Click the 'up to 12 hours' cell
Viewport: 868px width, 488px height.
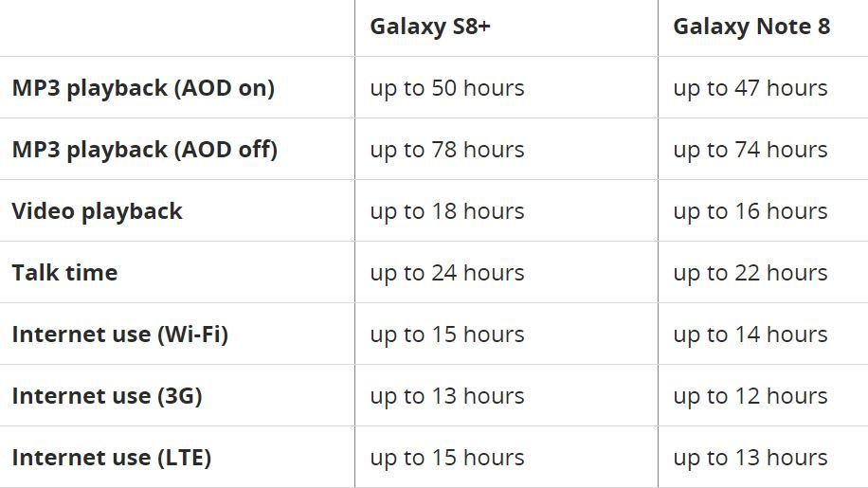click(750, 396)
